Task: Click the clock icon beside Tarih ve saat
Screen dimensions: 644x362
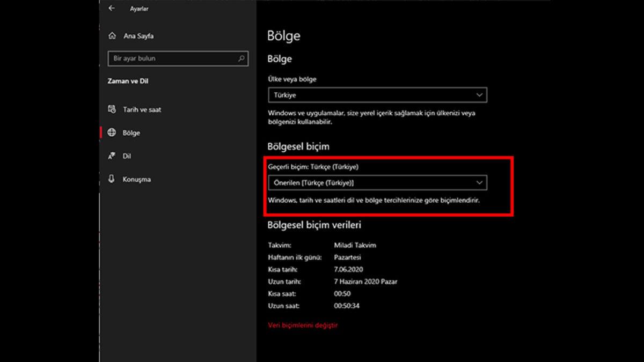Action: (113, 109)
